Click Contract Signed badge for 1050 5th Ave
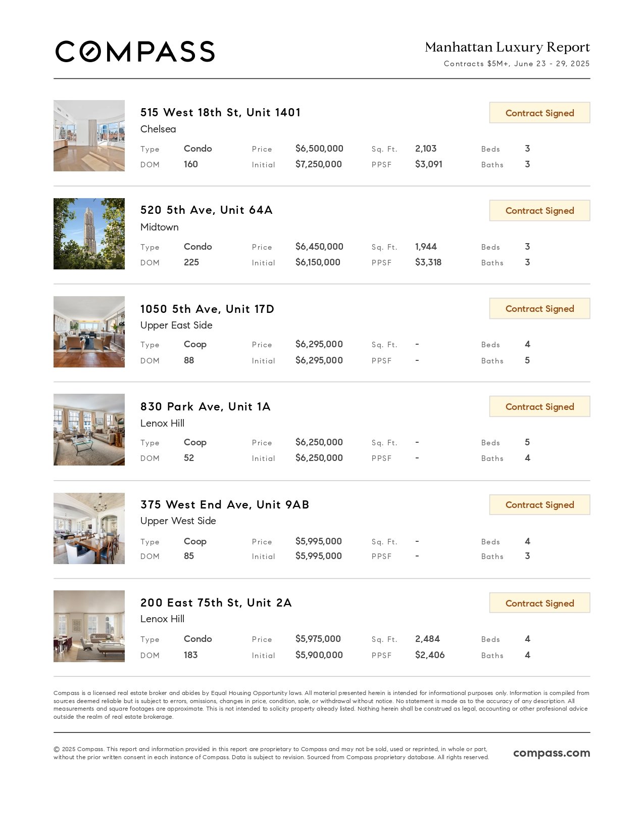Viewport: 644px width, 834px height. pyautogui.click(x=539, y=309)
